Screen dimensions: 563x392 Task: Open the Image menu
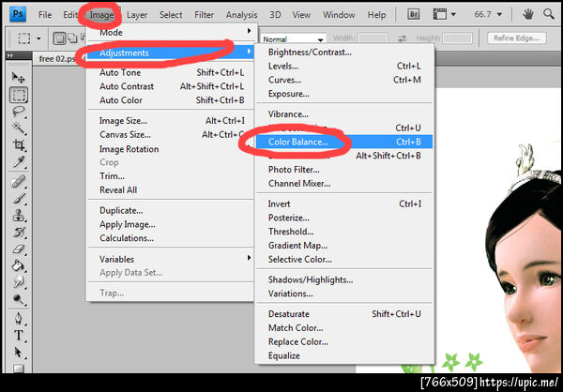coord(101,15)
